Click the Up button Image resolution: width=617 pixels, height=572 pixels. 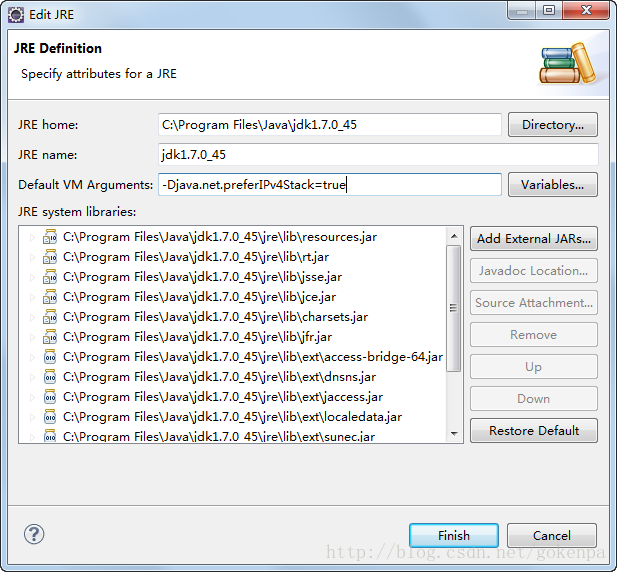pyautogui.click(x=534, y=367)
